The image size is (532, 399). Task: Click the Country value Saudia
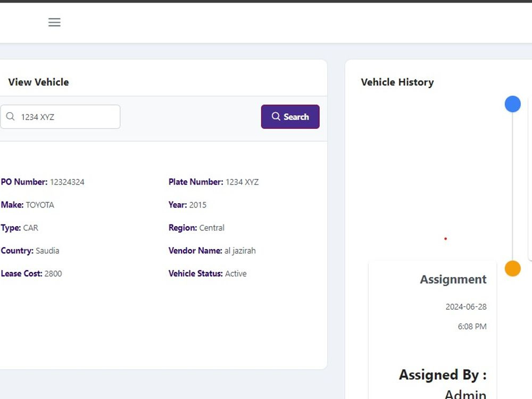pyautogui.click(x=47, y=251)
